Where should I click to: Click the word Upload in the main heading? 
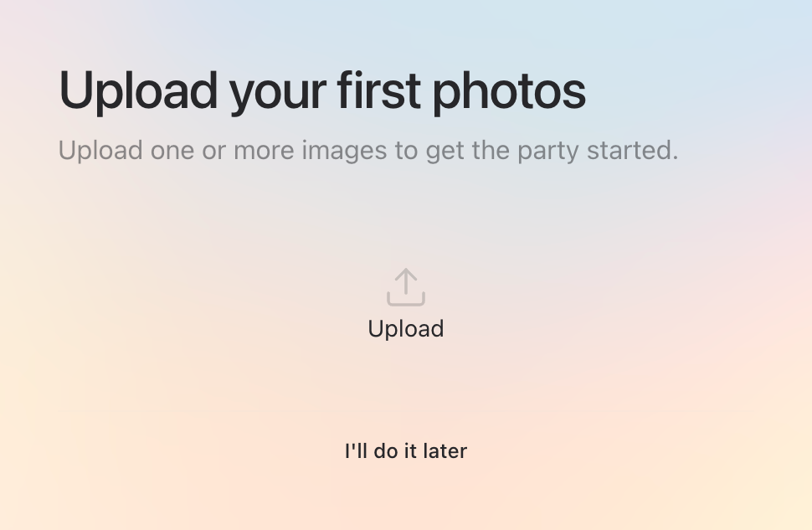point(138,90)
